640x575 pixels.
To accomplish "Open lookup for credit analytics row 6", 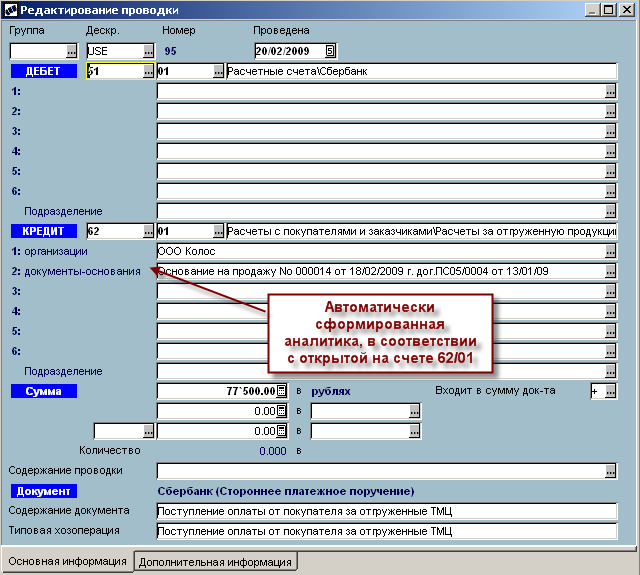I will [610, 351].
